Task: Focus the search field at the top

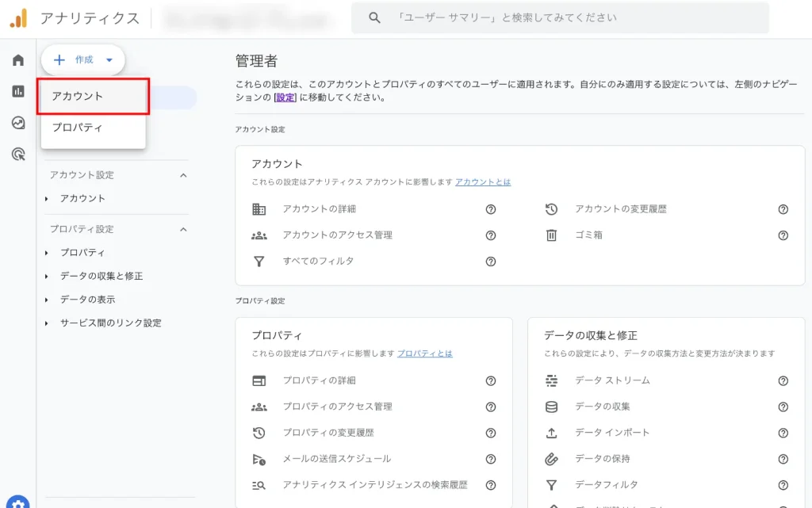Action: coord(561,18)
